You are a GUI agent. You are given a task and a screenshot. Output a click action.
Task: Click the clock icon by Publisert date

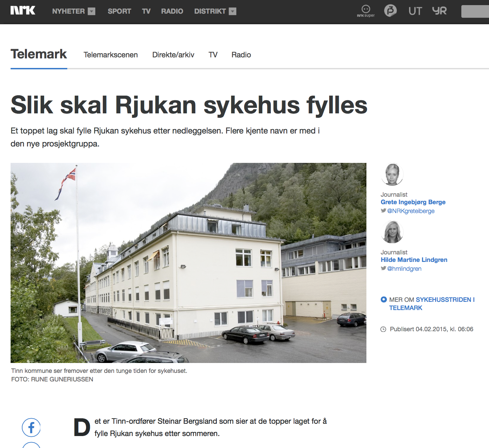coord(383,329)
